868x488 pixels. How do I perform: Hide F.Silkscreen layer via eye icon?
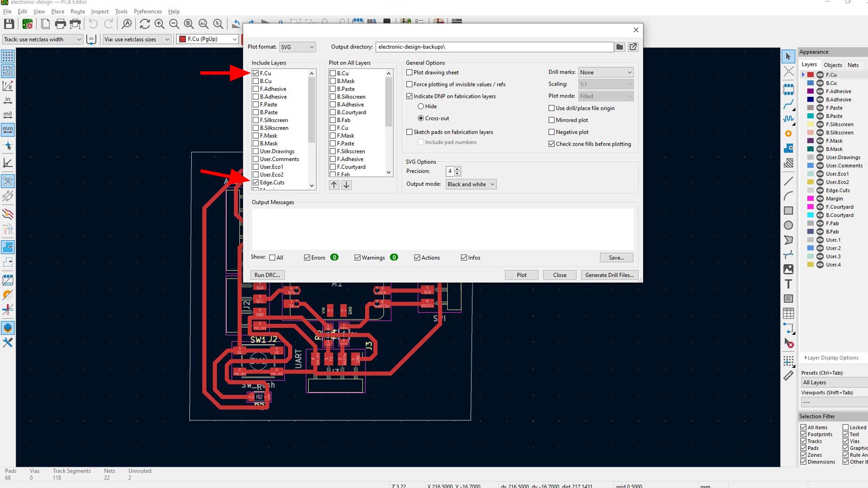pos(820,124)
